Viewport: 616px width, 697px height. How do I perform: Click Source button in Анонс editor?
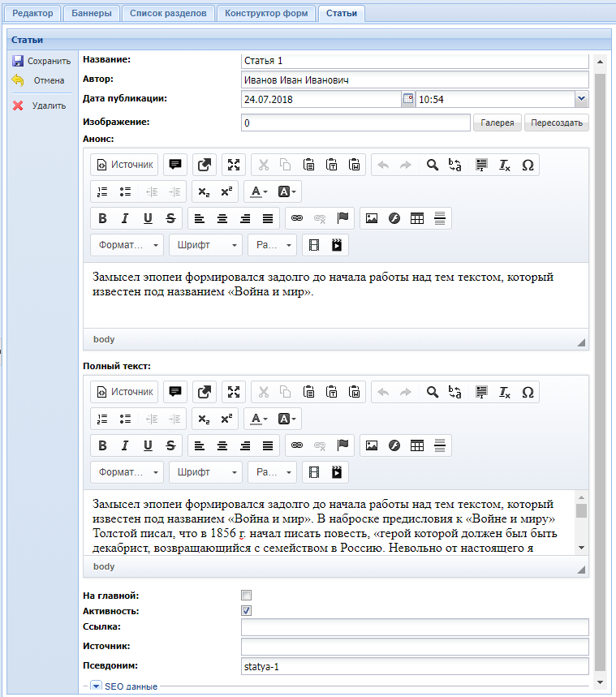[x=124, y=165]
